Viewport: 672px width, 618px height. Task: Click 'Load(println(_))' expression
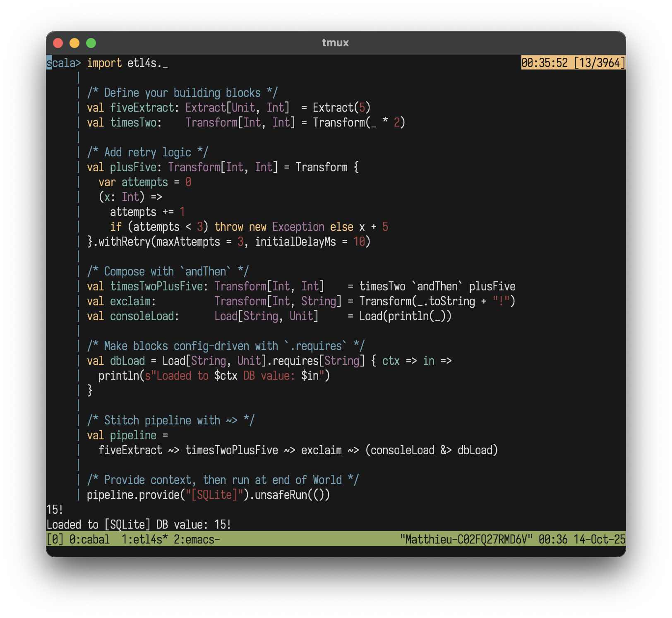click(406, 316)
